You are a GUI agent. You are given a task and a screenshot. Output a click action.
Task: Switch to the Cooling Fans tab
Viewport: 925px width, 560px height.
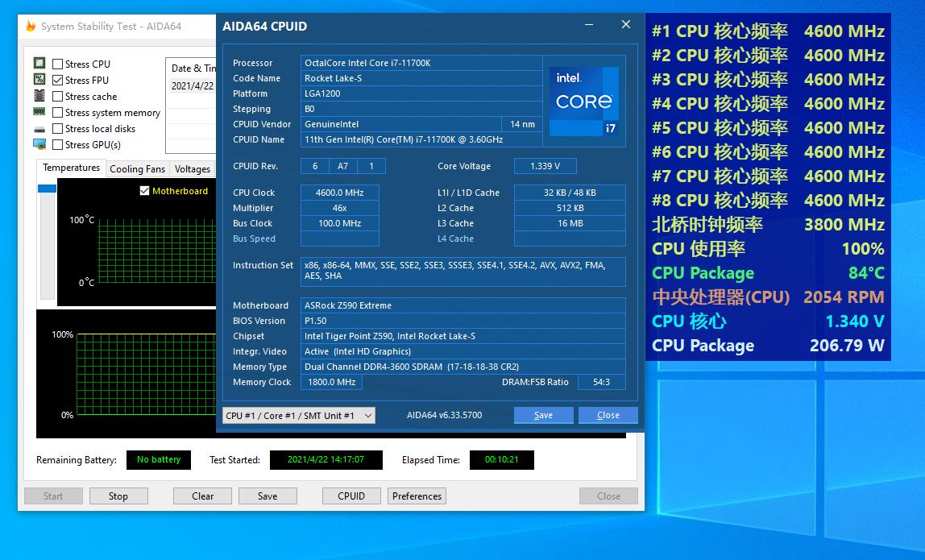pyautogui.click(x=138, y=168)
